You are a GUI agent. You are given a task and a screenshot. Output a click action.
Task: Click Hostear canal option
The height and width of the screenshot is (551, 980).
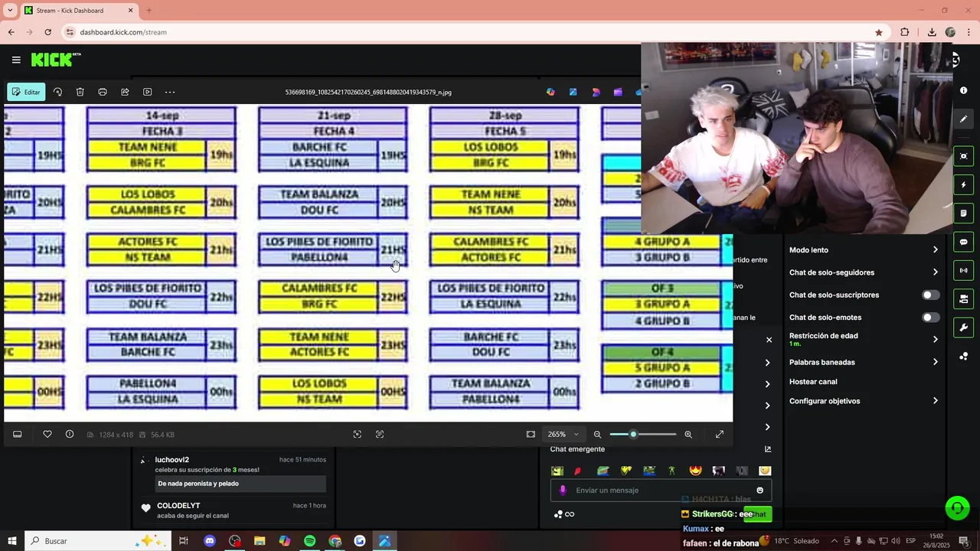813,381
